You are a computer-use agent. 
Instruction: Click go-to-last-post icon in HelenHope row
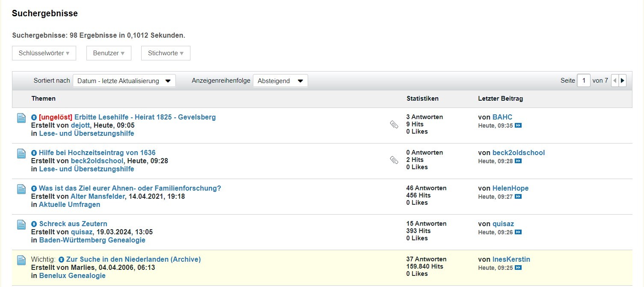point(518,197)
